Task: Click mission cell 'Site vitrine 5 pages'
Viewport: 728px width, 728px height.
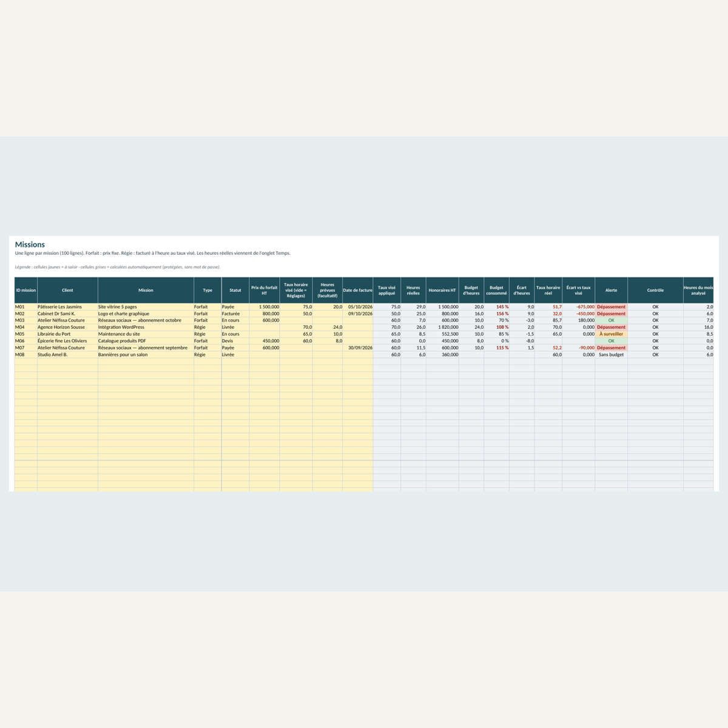Action: 146,307
